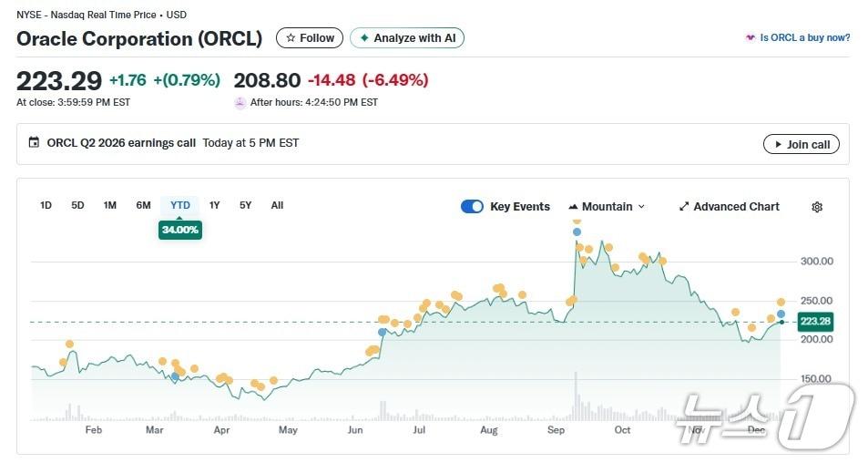The height and width of the screenshot is (463, 868).
Task: Open the 'Is ORCL a buy now?' link
Action: (x=805, y=38)
